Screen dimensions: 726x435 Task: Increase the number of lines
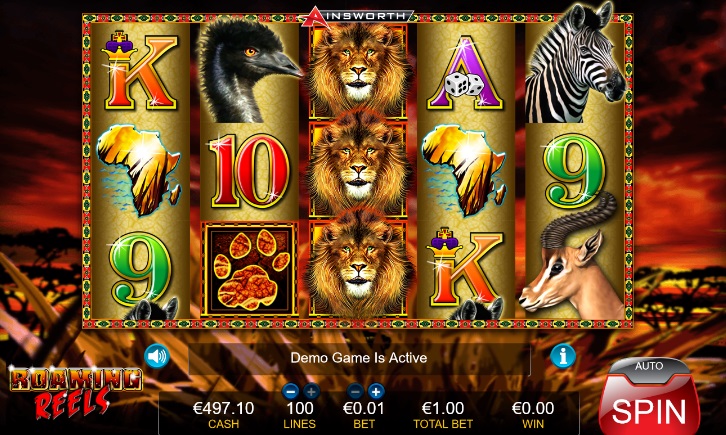(x=311, y=392)
